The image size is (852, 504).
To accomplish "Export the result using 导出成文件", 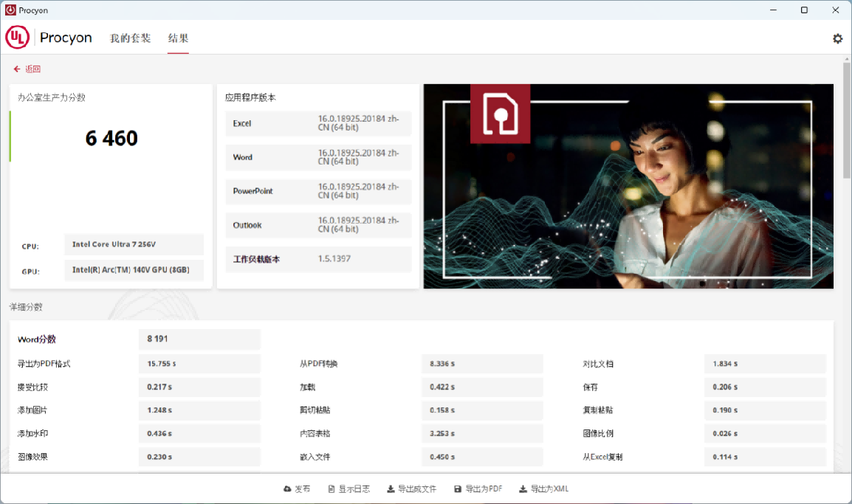I will click(411, 489).
